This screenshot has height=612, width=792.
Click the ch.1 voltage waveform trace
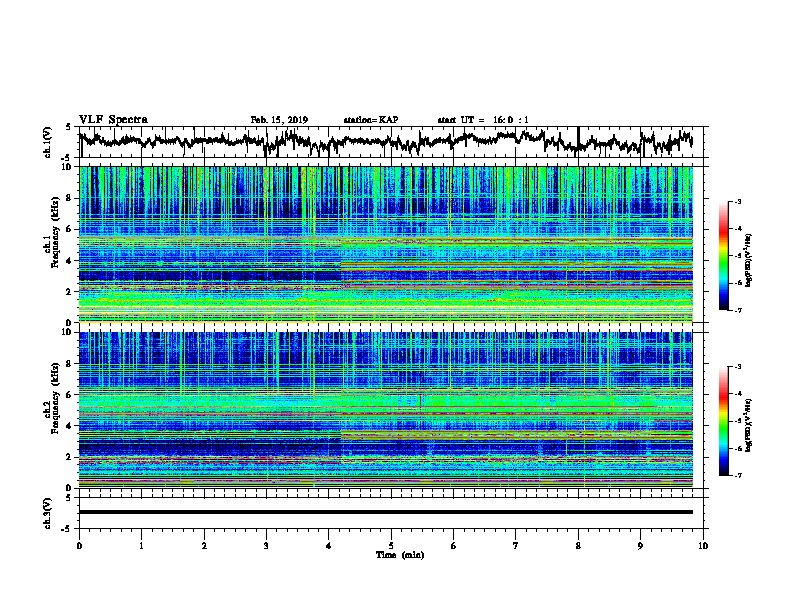pyautogui.click(x=385, y=141)
